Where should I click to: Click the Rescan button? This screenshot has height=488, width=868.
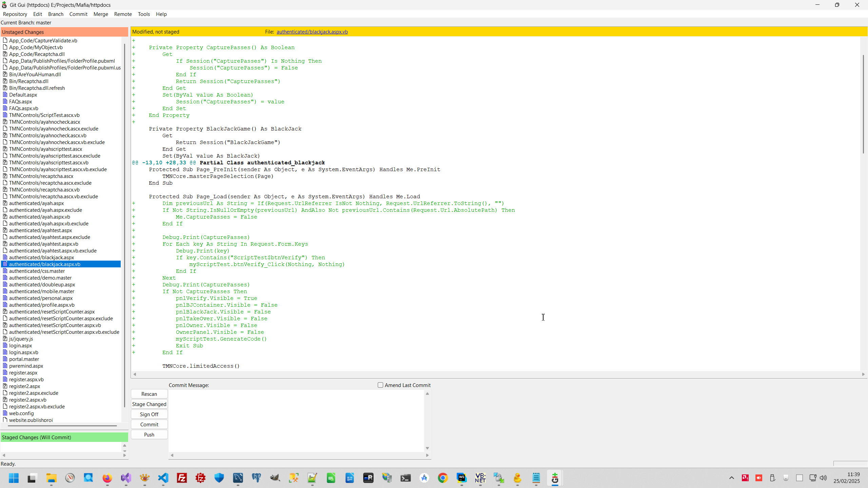click(x=149, y=394)
